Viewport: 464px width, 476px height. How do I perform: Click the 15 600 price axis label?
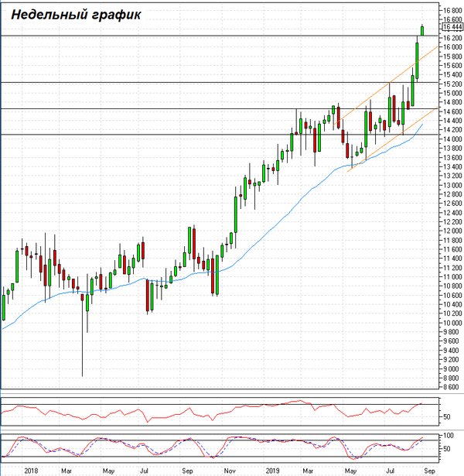tap(452, 66)
